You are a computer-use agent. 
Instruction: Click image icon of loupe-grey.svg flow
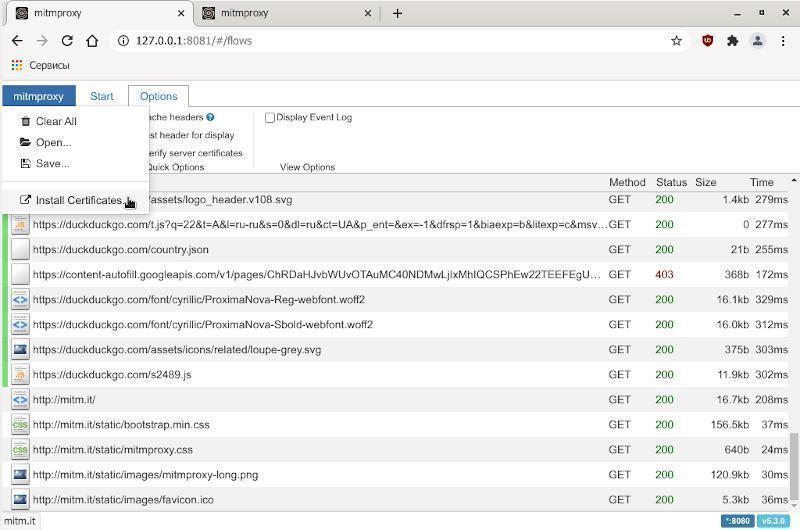(20, 349)
